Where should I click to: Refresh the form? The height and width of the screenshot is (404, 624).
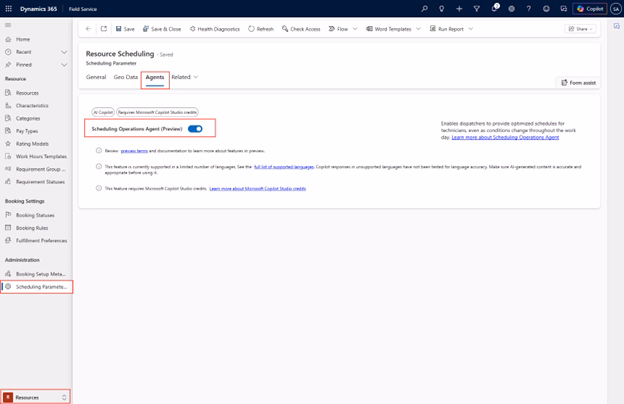[x=261, y=29]
